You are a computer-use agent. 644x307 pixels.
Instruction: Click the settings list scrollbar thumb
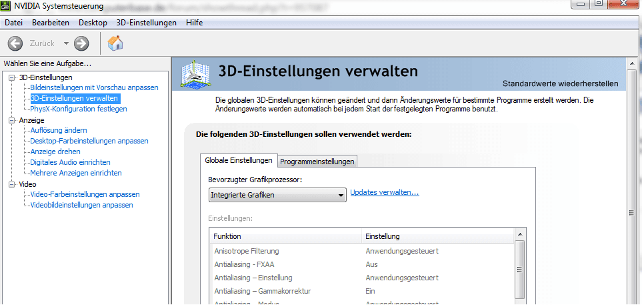click(519, 270)
